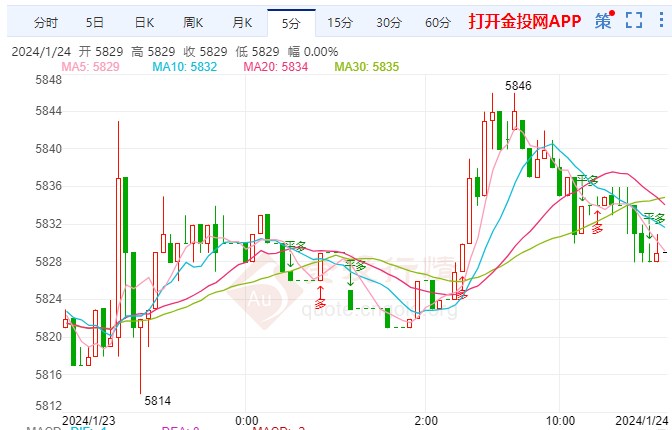Select the 月K tab

[242, 23]
